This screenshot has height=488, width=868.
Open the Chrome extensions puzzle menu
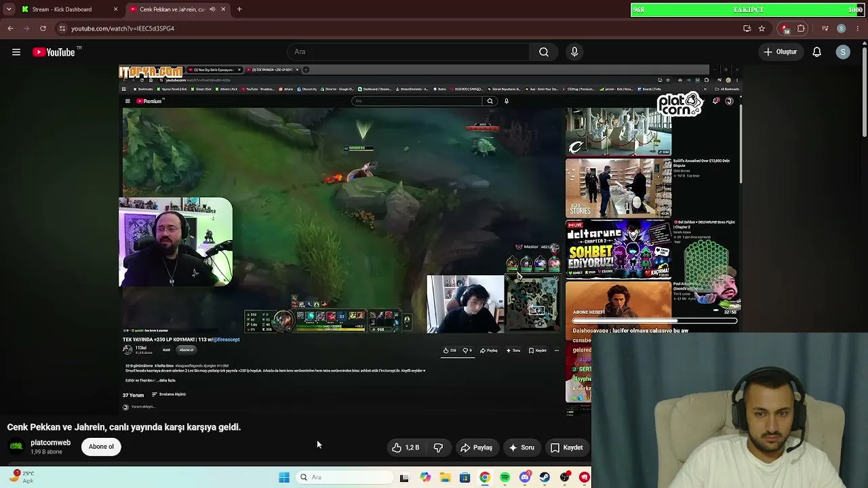pos(801,28)
